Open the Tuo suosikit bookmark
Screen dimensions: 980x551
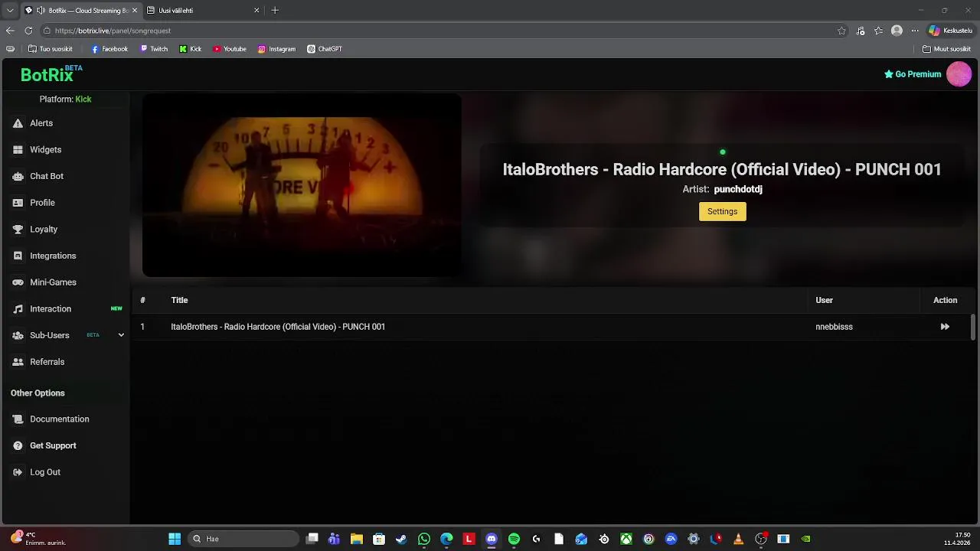51,49
